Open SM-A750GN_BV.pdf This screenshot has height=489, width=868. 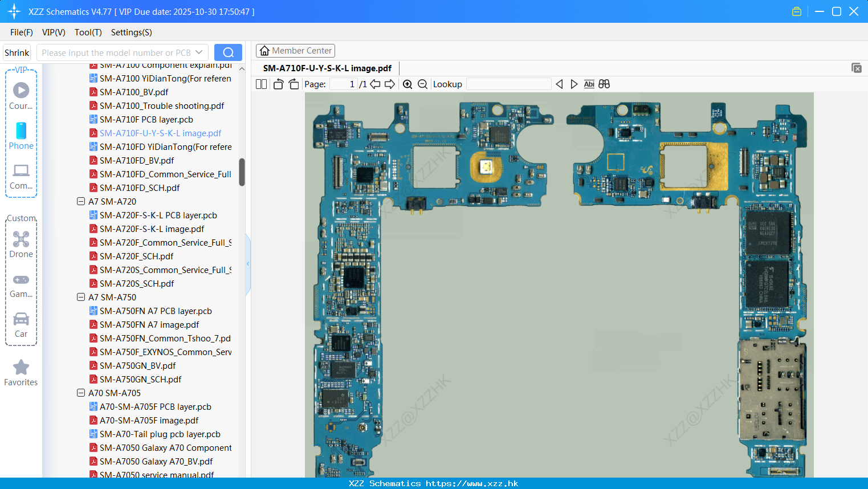coord(138,365)
